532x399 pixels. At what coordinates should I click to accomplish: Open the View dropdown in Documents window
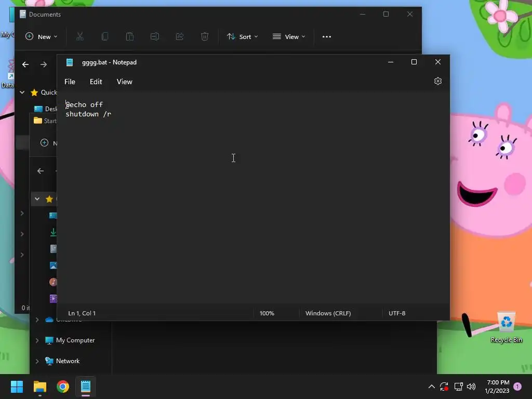tap(289, 37)
